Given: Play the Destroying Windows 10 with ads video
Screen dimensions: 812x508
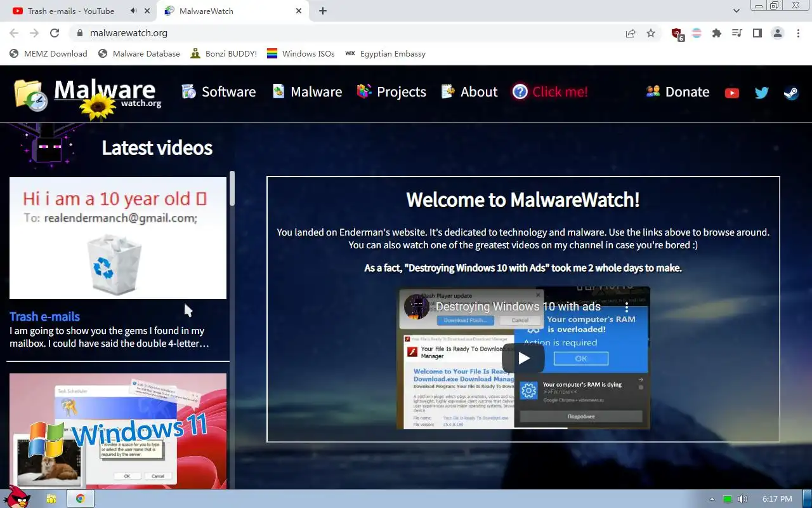Looking at the screenshot, I should tap(523, 358).
